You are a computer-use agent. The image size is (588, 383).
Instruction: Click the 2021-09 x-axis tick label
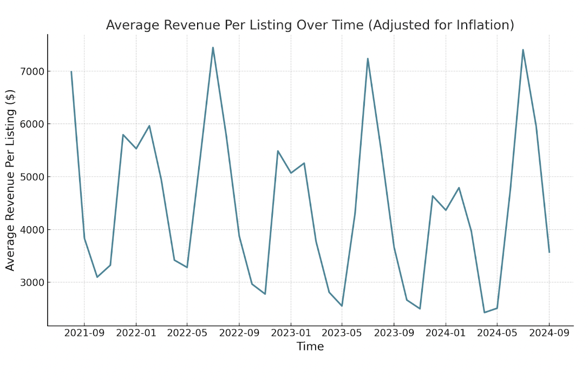84,333
